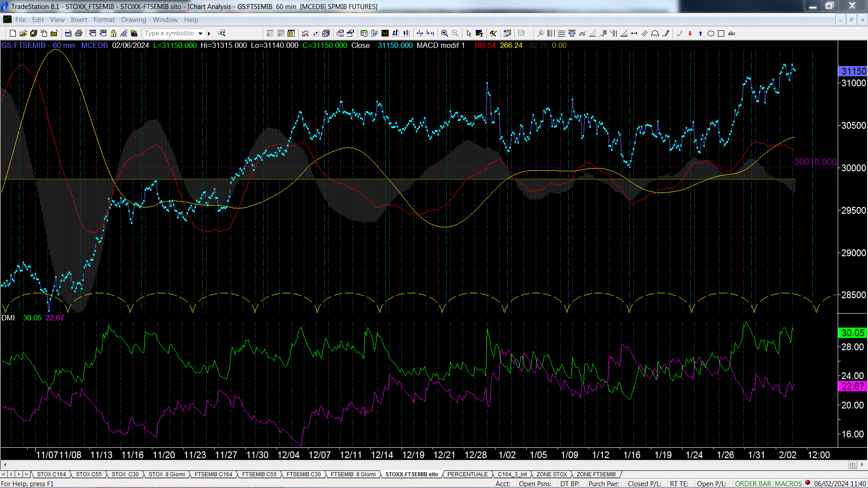Open the symbol dropdown arrow

[200, 33]
